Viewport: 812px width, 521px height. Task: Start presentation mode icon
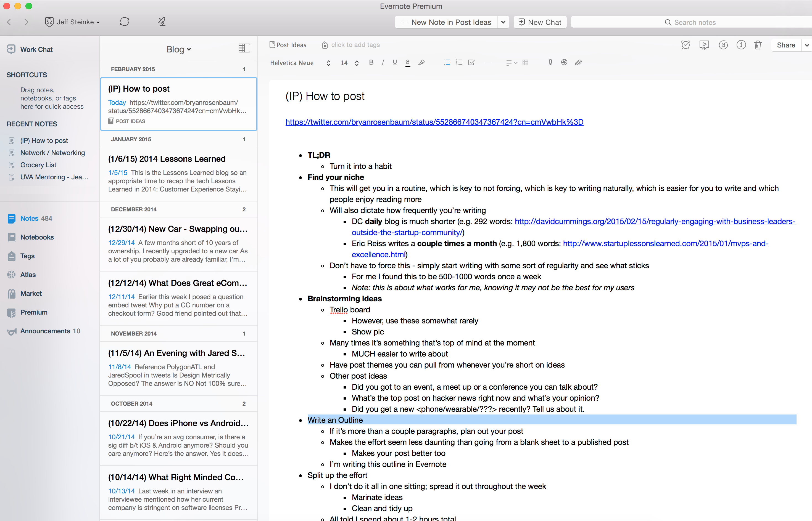[x=704, y=45]
